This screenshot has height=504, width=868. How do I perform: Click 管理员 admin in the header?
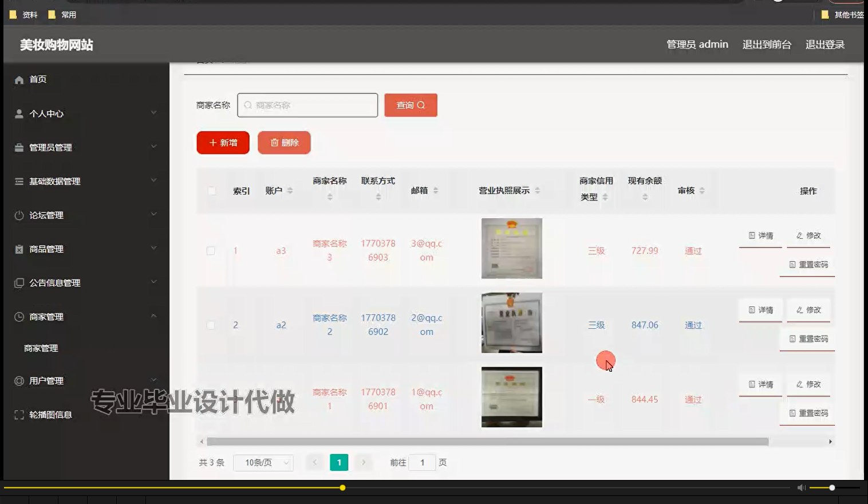pos(697,45)
